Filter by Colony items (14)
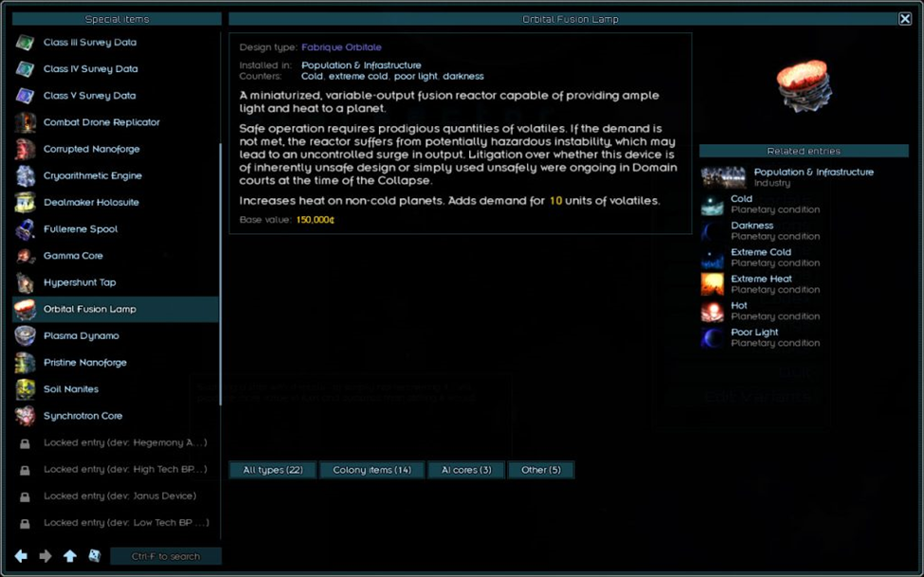 (371, 470)
